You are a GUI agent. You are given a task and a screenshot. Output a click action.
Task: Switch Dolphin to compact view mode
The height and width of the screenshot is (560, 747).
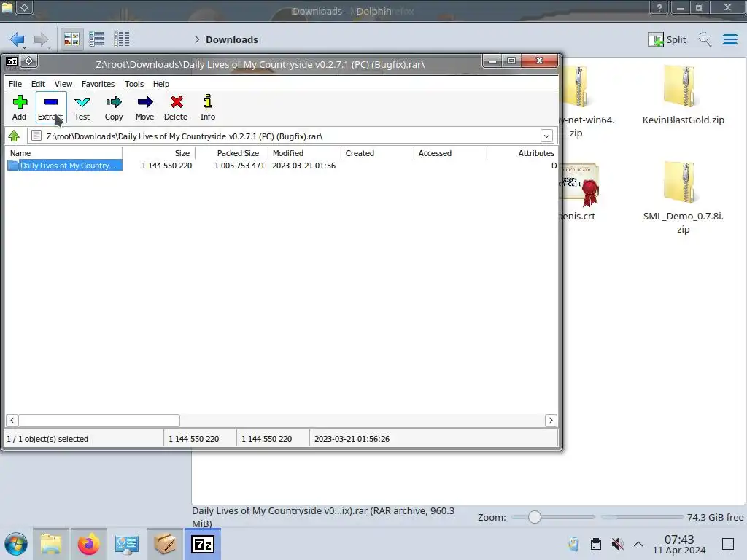(97, 39)
